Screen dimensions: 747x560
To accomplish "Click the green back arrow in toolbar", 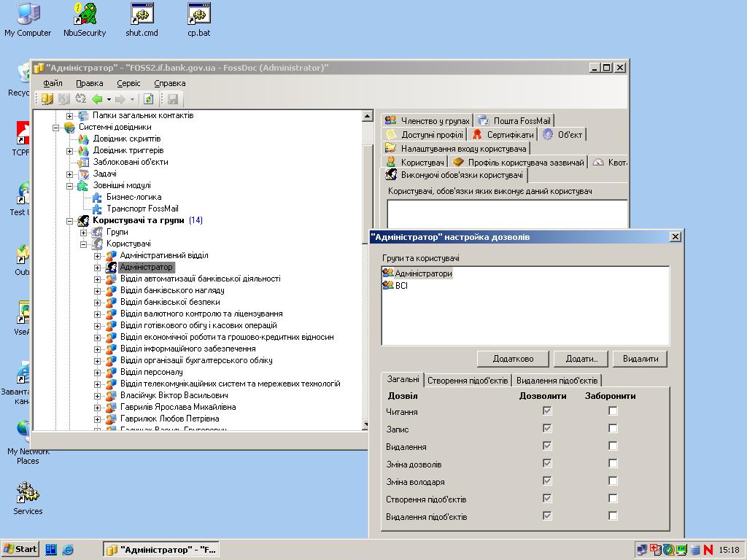I will (97, 99).
